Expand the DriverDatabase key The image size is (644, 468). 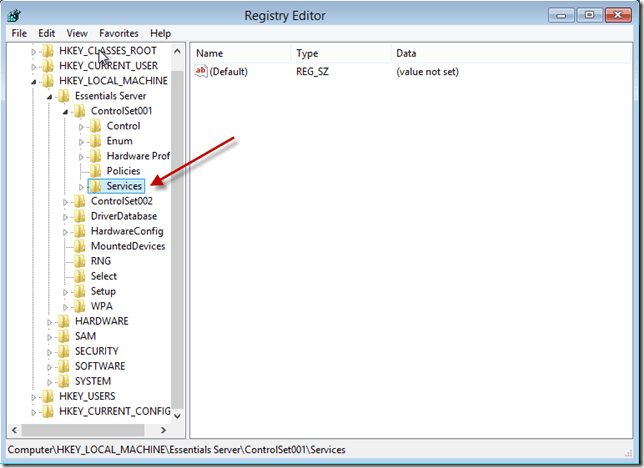(65, 217)
